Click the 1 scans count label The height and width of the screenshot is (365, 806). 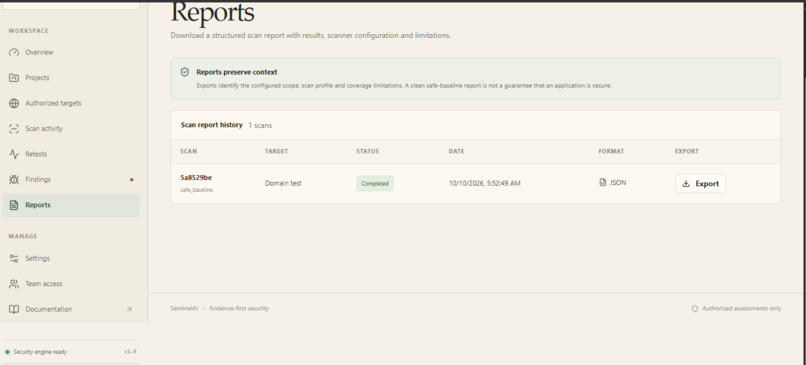pyautogui.click(x=260, y=125)
